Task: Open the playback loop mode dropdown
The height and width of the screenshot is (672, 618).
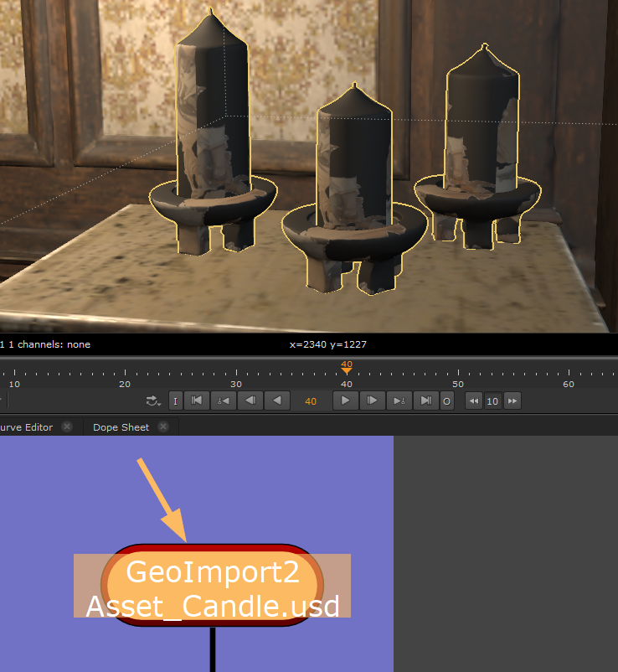Action: (152, 401)
